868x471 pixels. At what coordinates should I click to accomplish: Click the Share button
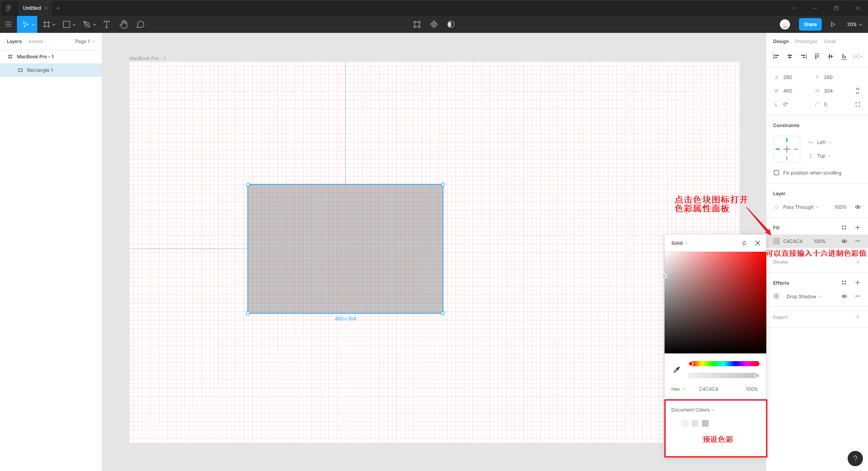coord(810,24)
